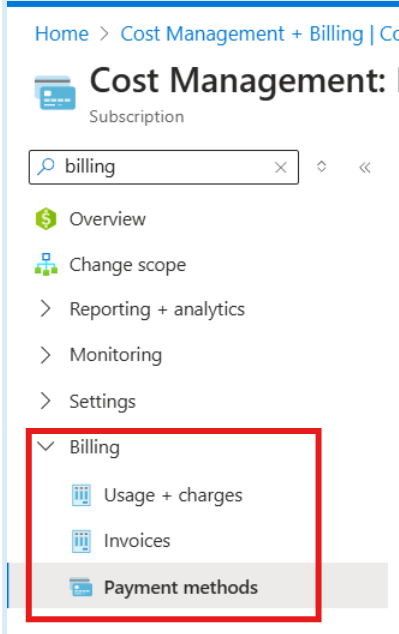
Task: Focus the billing menu search field
Action: click(x=164, y=167)
